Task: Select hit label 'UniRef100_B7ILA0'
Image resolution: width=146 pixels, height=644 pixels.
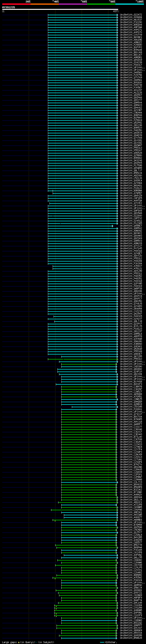Action: coord(131,437)
